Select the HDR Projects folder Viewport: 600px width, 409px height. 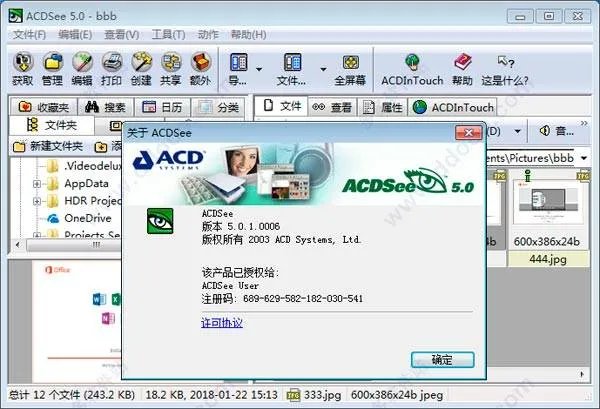pyautogui.click(x=85, y=201)
